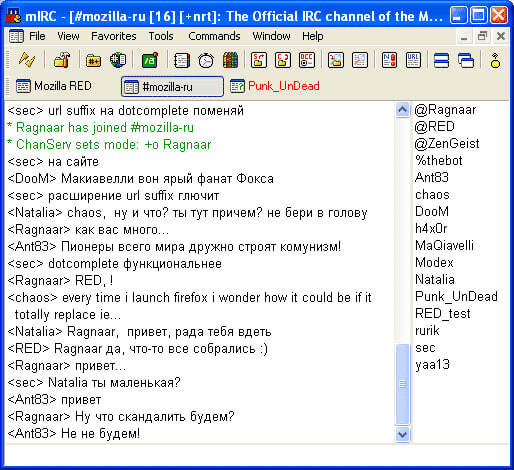Select the #mozilla-ru channel tab
This screenshot has height=470, width=514.
172,87
